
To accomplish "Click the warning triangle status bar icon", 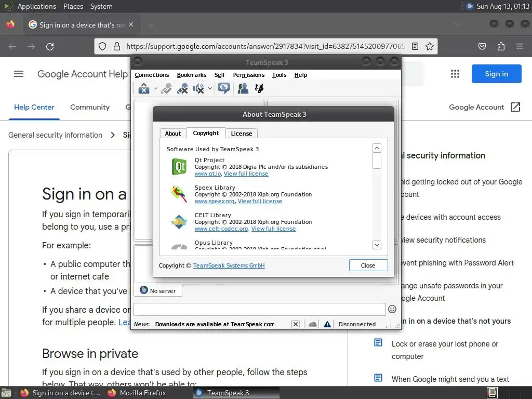I will tap(327, 324).
